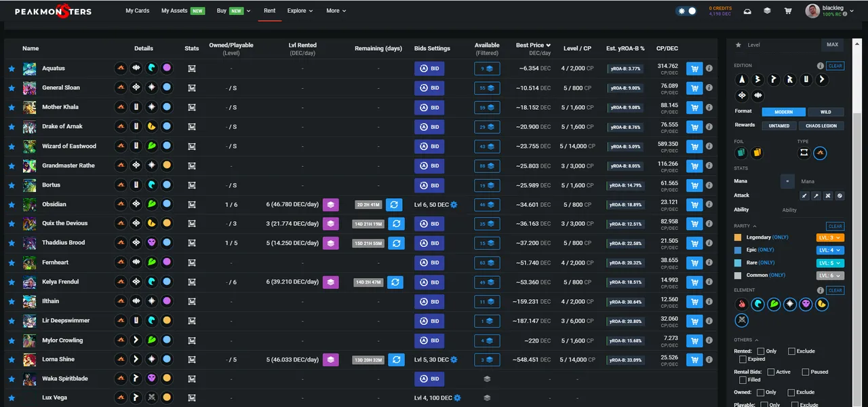Choose the Modern format
868x407 pixels.
(x=783, y=112)
